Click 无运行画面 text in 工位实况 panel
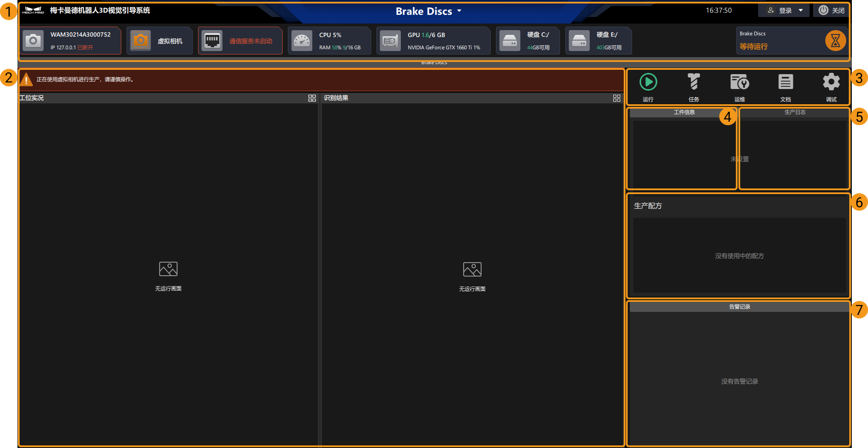The width and height of the screenshot is (868, 448). click(x=168, y=289)
